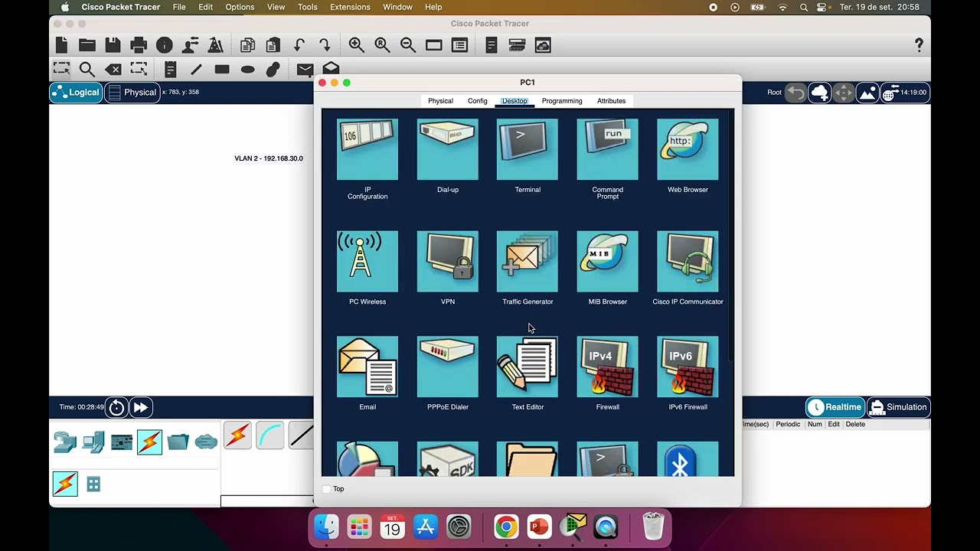Save the project with the floppy icon
Screen dimensions: 980x551
(113, 45)
